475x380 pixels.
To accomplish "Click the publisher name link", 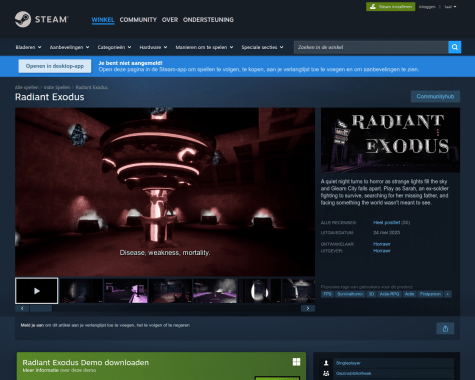I will [x=382, y=251].
